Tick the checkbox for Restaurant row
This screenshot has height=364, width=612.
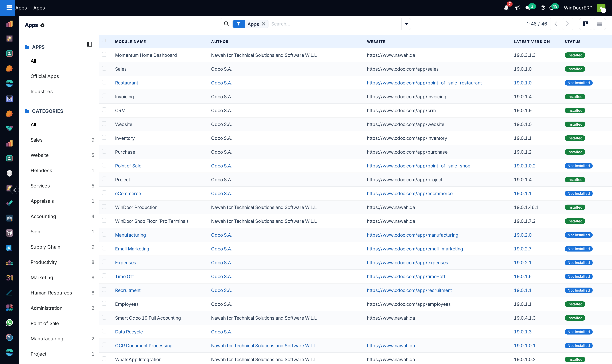(104, 82)
